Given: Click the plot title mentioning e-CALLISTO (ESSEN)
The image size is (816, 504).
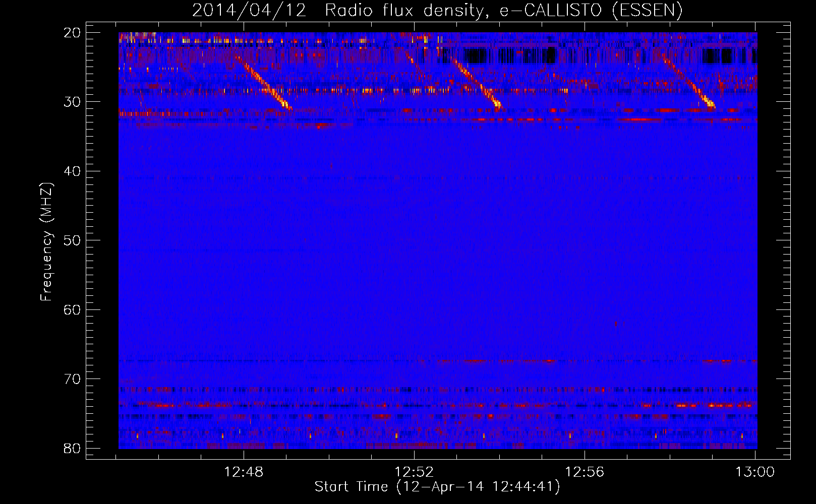Looking at the screenshot, I should (437, 11).
